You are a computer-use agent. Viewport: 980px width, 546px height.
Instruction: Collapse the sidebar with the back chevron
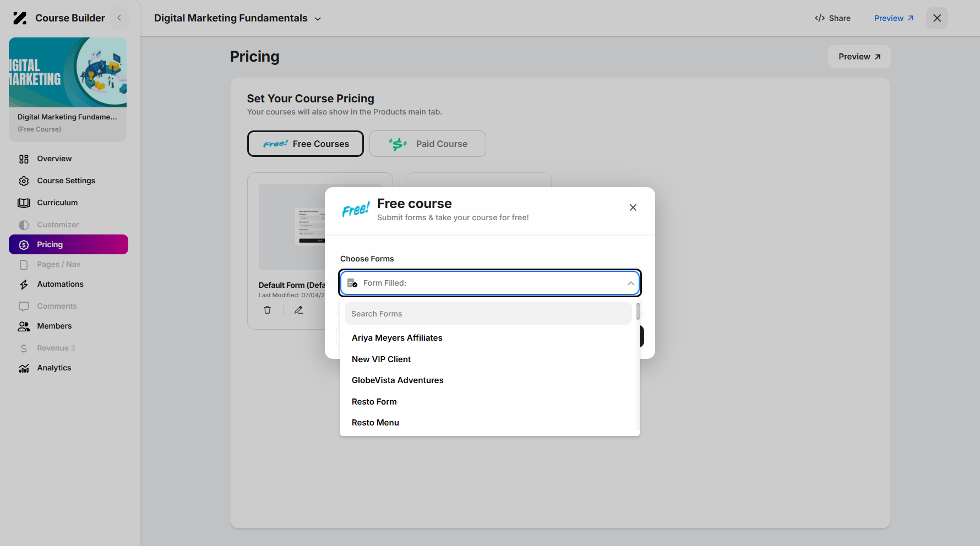click(x=119, y=18)
